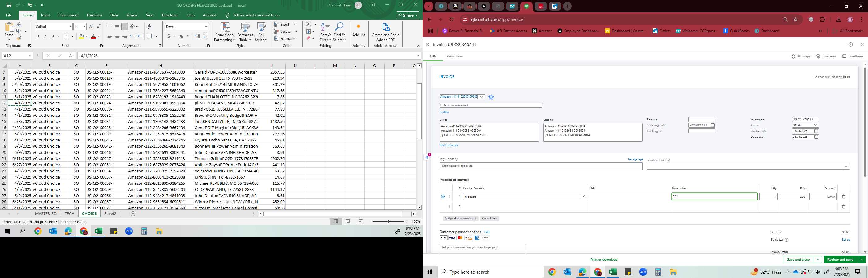
Task: Expand the Products product/service dropdown
Action: [583, 196]
